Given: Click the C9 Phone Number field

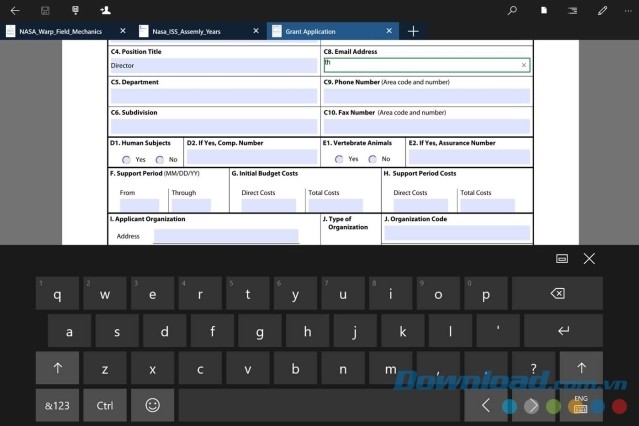Looking at the screenshot, I should pyautogui.click(x=427, y=96).
